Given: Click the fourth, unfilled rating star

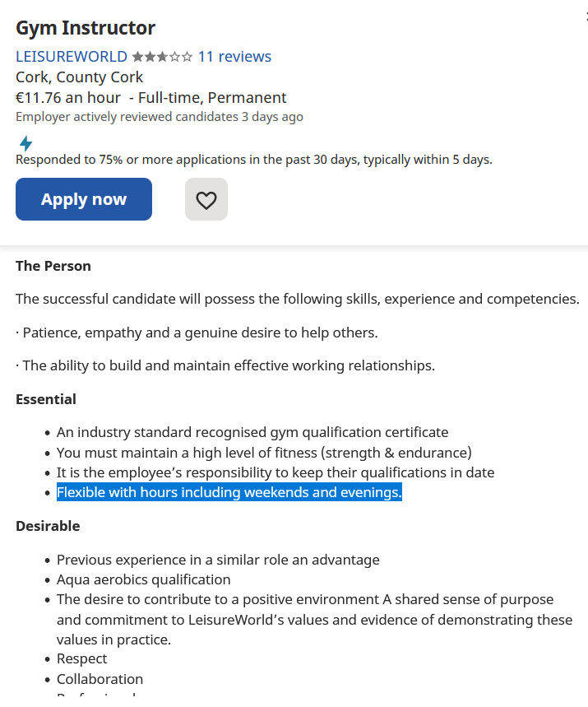Looking at the screenshot, I should [x=175, y=56].
